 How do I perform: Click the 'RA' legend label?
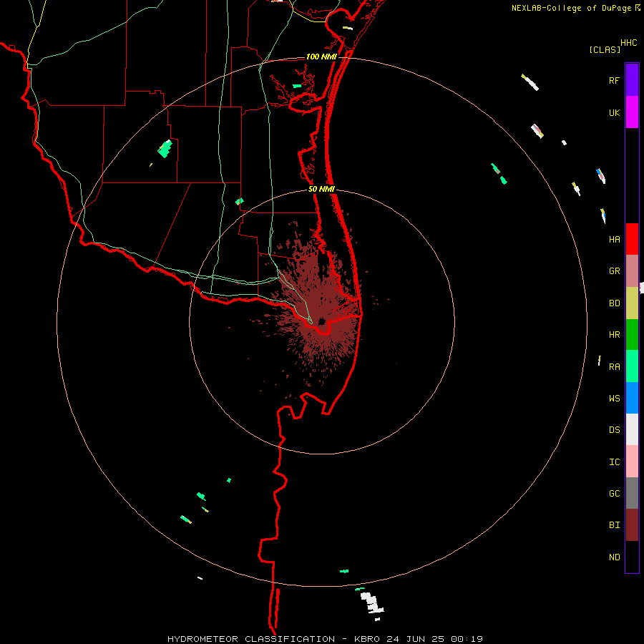click(614, 367)
